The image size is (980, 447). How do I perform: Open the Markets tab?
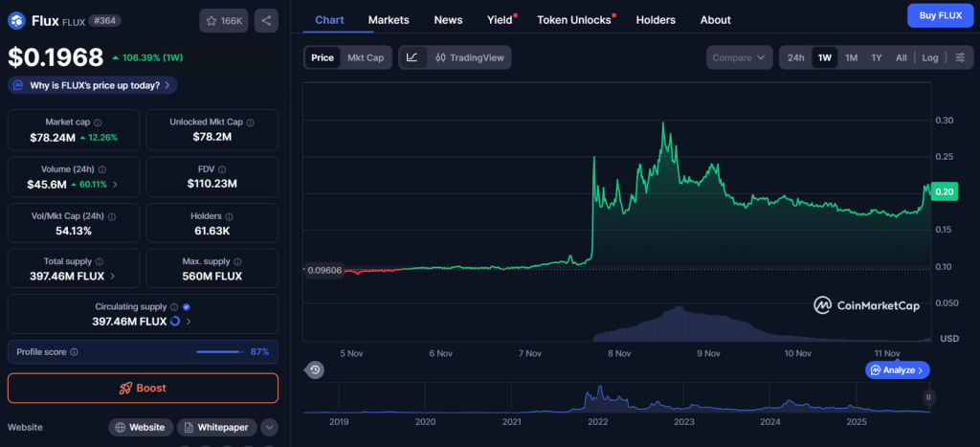[388, 19]
